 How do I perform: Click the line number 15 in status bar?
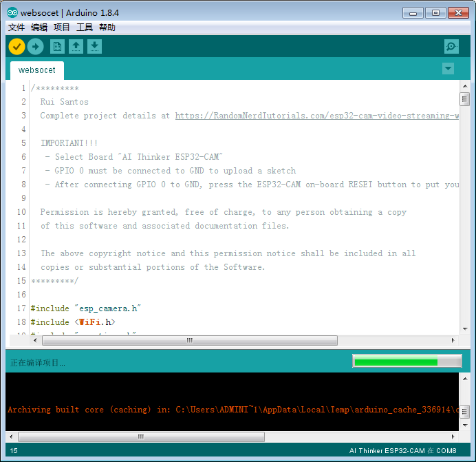pyautogui.click(x=14, y=451)
